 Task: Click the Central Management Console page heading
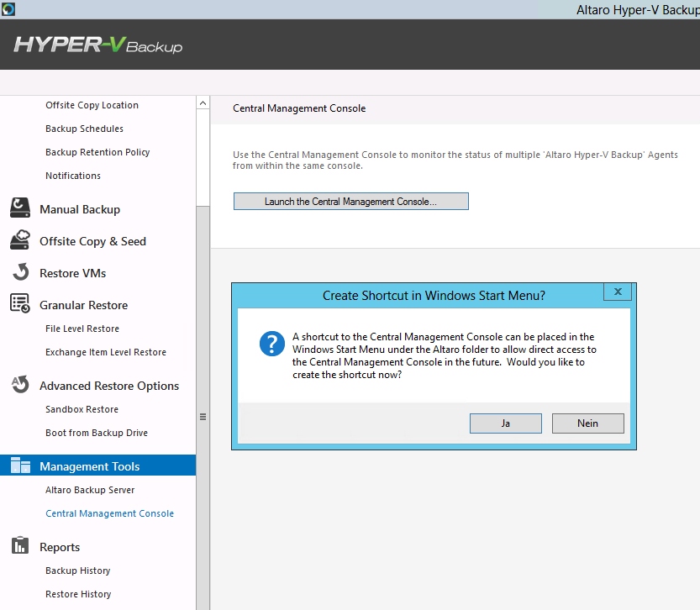click(299, 108)
